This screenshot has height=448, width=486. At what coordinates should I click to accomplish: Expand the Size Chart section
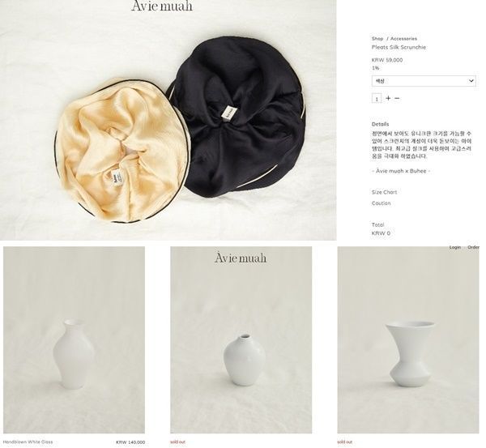click(384, 192)
